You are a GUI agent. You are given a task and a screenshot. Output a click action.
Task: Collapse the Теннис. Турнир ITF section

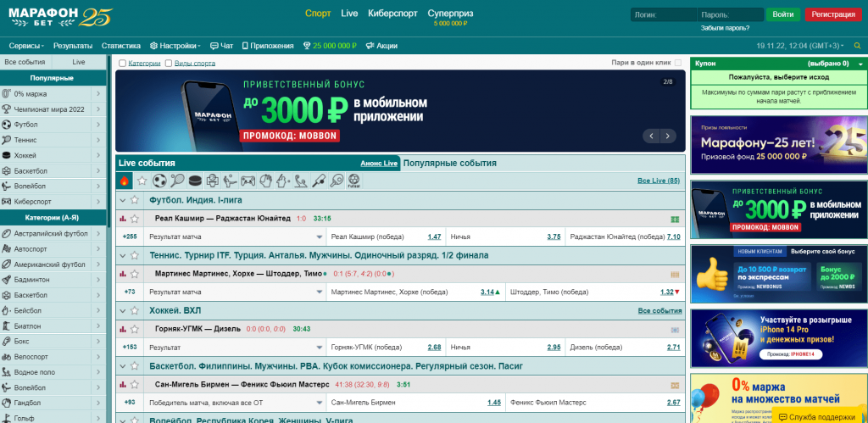[x=122, y=256]
